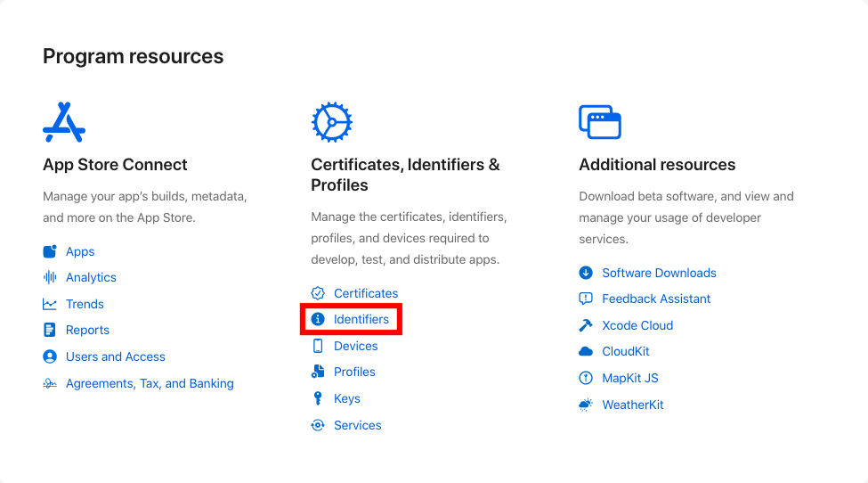Open Software Downloads
The height and width of the screenshot is (483, 868).
[660, 273]
